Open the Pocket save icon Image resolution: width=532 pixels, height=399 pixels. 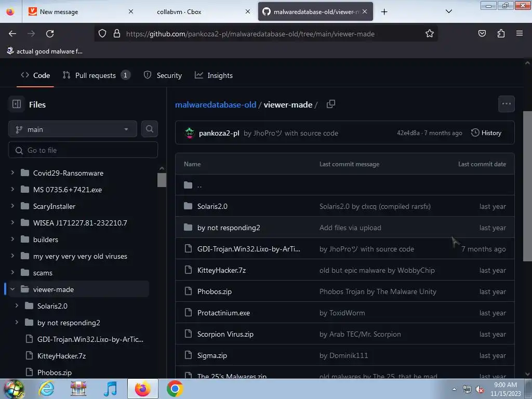(482, 33)
